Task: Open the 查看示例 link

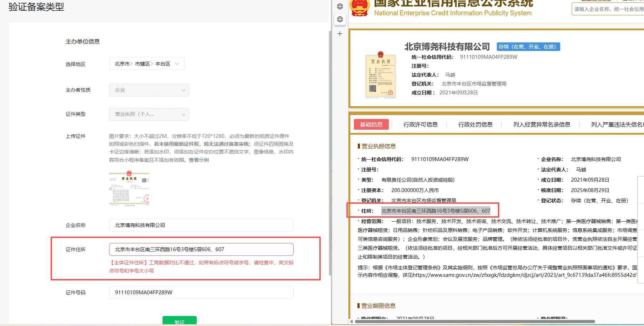Action: [199, 160]
